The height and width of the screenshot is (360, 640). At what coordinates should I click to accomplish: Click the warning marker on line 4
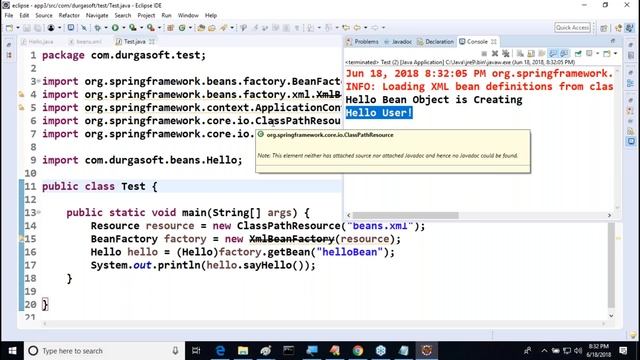point(21,95)
